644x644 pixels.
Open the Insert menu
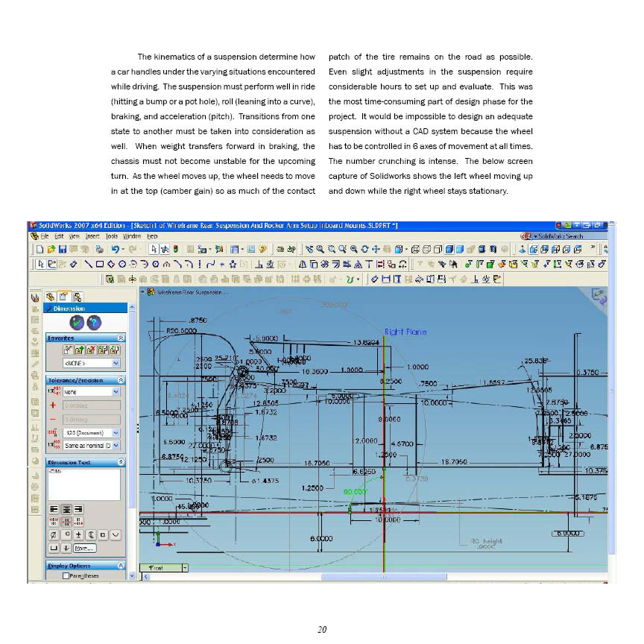92,236
